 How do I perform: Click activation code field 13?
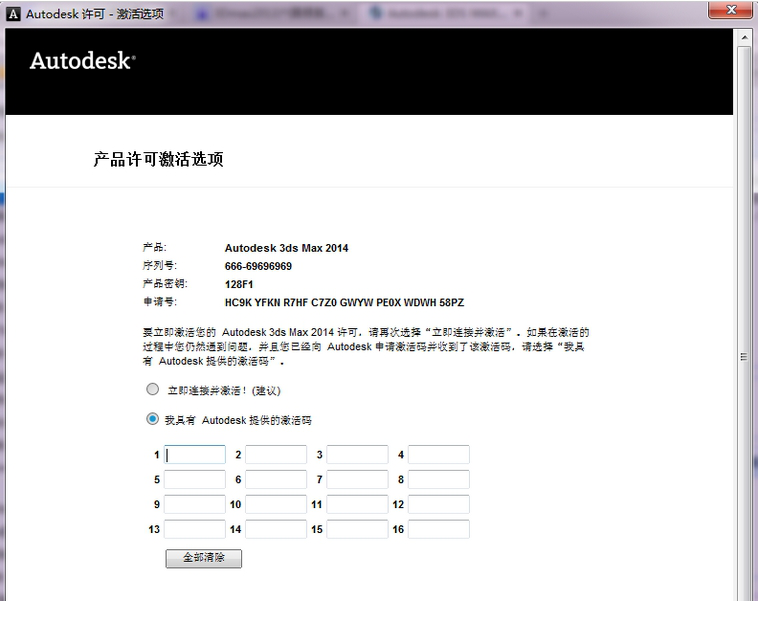click(x=195, y=529)
